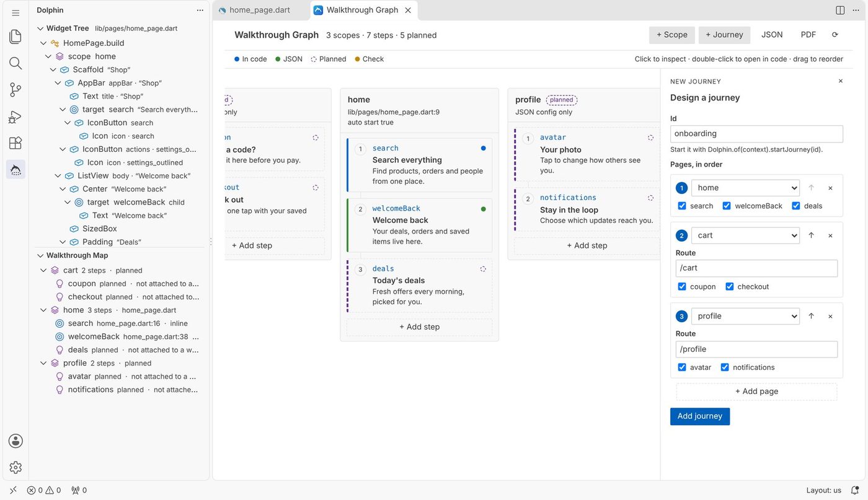868x500 pixels.
Task: Collapse the AppBar node
Action: point(58,82)
